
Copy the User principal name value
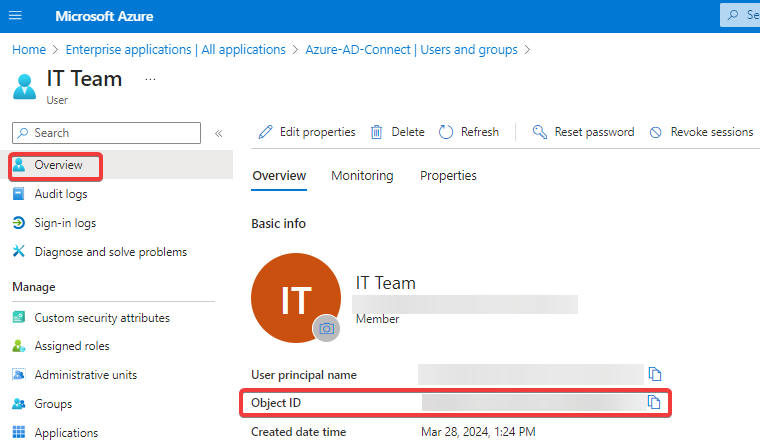click(x=655, y=374)
